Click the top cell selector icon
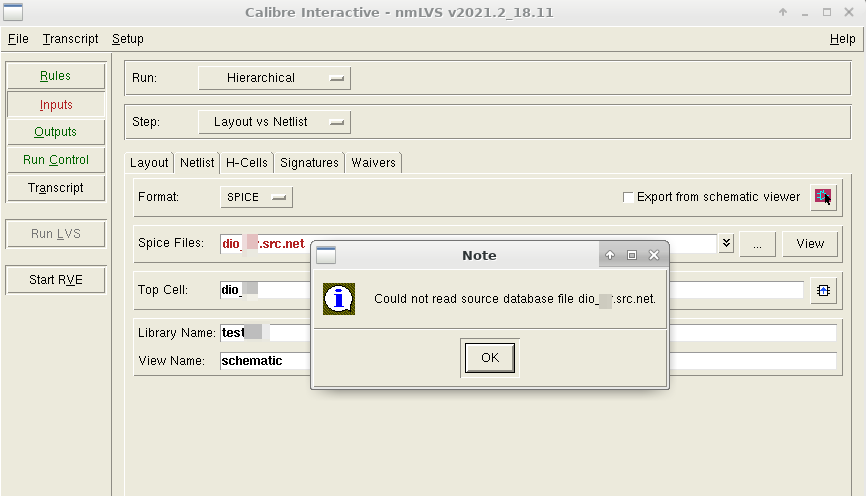Viewport: 866px width, 496px height. click(823, 291)
